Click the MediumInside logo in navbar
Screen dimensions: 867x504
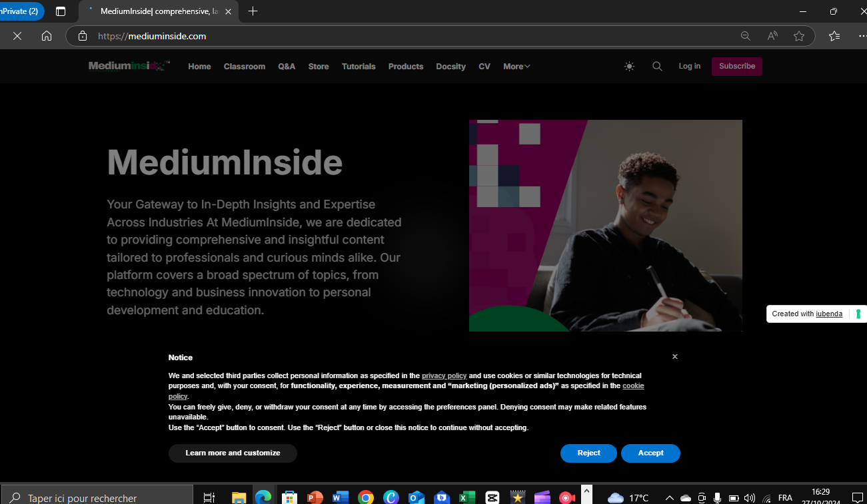[x=129, y=66]
